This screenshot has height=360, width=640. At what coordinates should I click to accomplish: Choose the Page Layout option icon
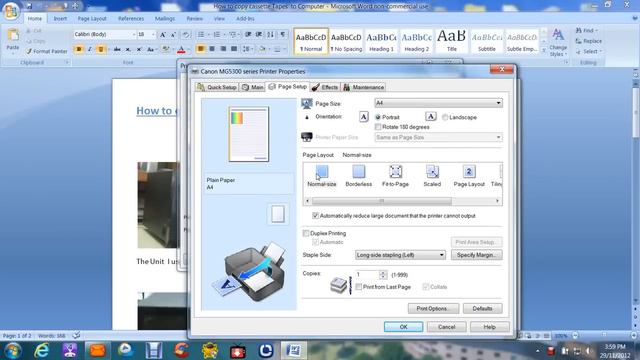tap(469, 171)
